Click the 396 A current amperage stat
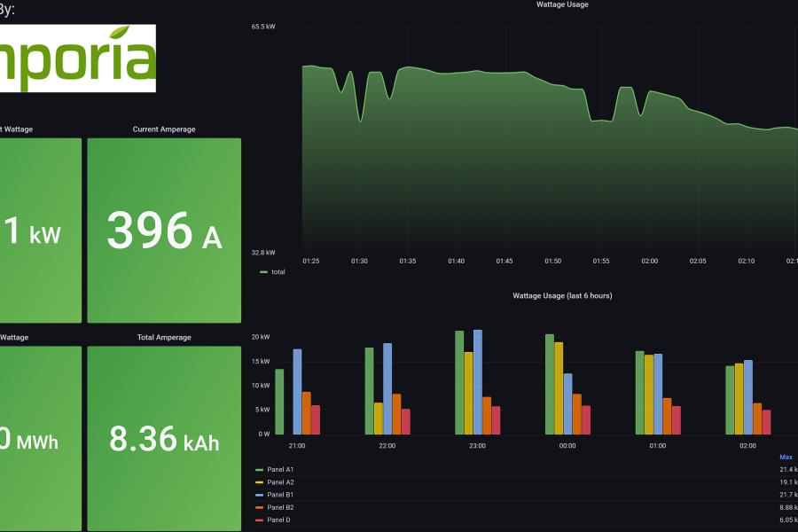The image size is (798, 532). [x=164, y=231]
